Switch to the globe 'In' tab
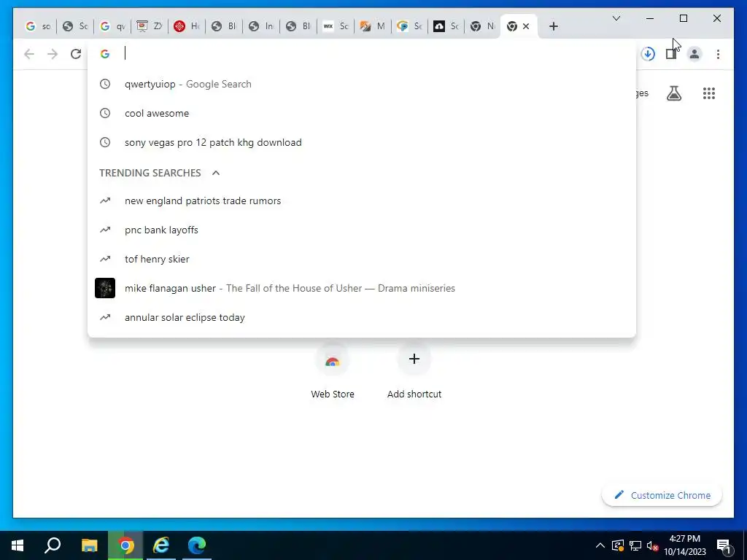The height and width of the screenshot is (560, 747). click(x=261, y=26)
